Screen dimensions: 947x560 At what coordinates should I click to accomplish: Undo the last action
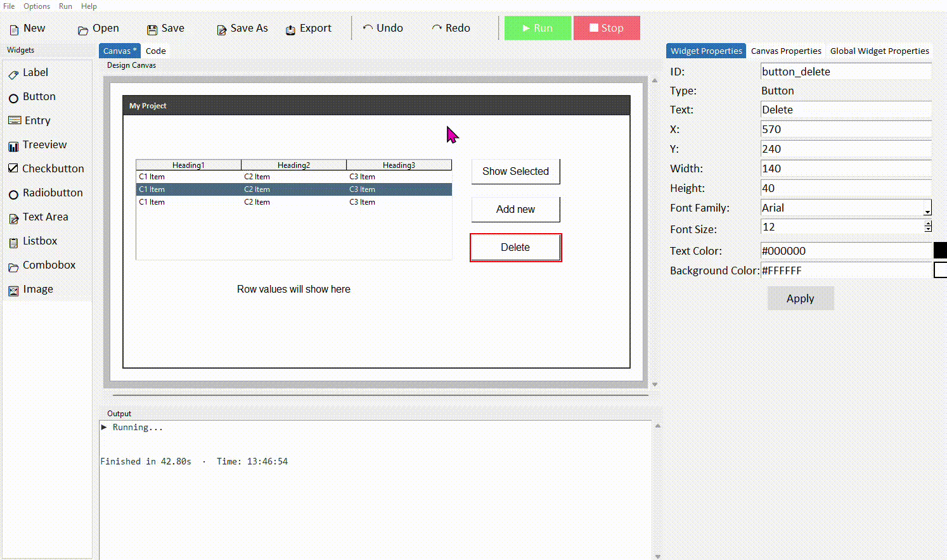383,28
